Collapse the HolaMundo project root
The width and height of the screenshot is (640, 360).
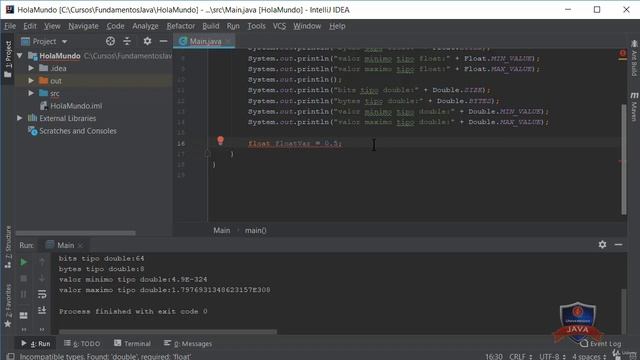pyautogui.click(x=20, y=56)
